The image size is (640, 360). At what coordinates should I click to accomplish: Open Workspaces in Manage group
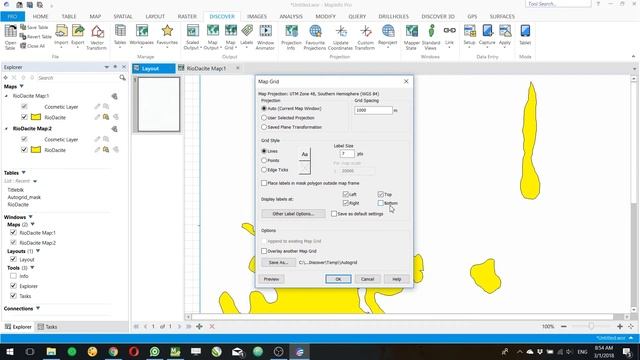pyautogui.click(x=142, y=35)
